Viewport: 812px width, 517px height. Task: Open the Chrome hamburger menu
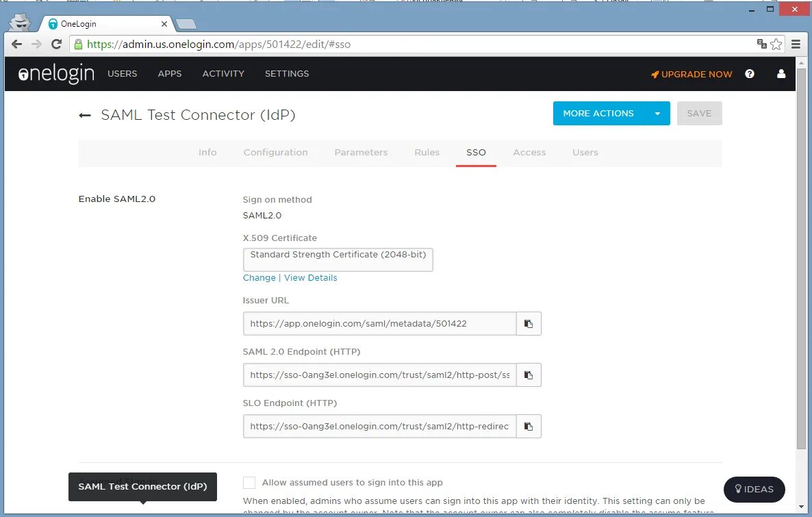tap(796, 44)
